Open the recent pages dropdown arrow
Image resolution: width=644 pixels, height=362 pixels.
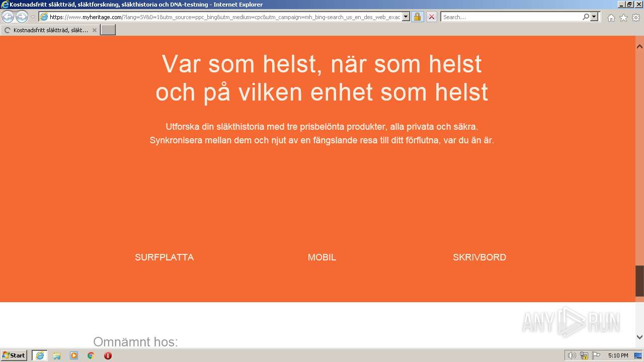point(33,17)
